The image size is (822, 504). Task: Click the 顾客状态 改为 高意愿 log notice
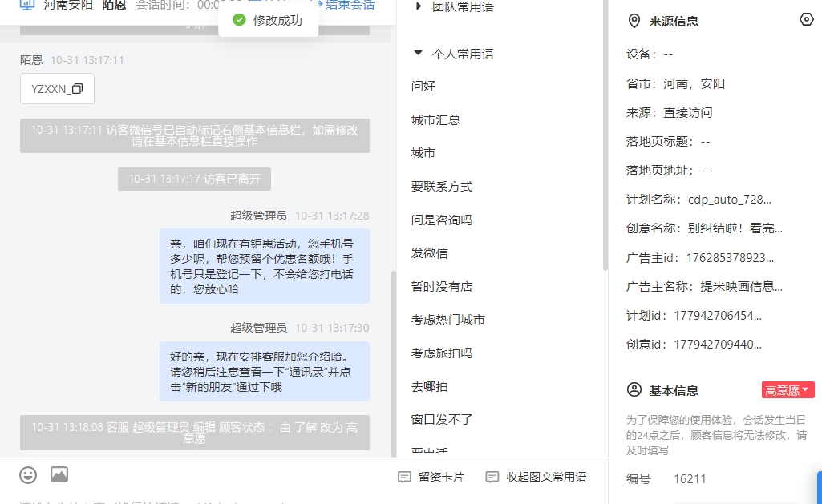point(195,433)
